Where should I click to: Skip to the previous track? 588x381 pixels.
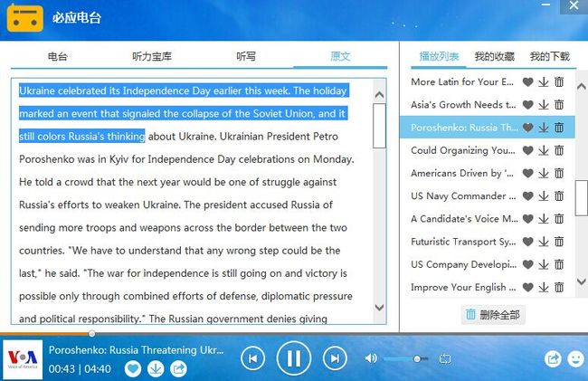252,359
